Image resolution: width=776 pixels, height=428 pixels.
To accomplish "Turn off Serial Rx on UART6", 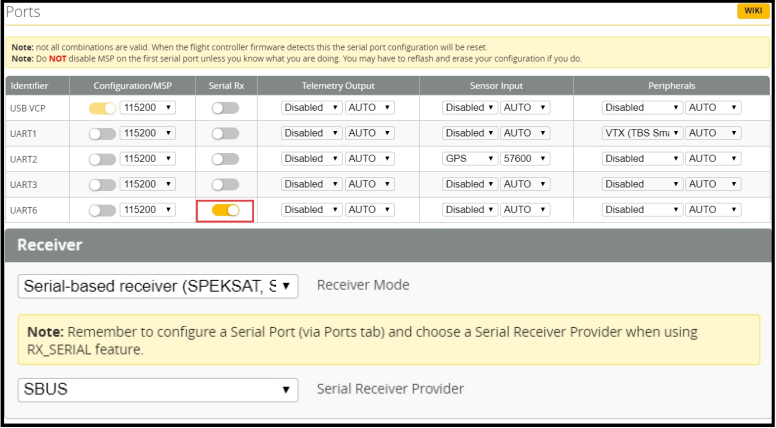I will [x=225, y=210].
